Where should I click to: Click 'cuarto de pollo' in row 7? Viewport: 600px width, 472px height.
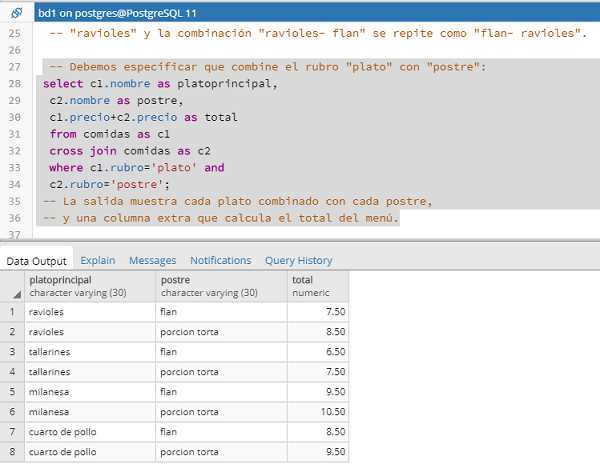[x=90, y=432]
